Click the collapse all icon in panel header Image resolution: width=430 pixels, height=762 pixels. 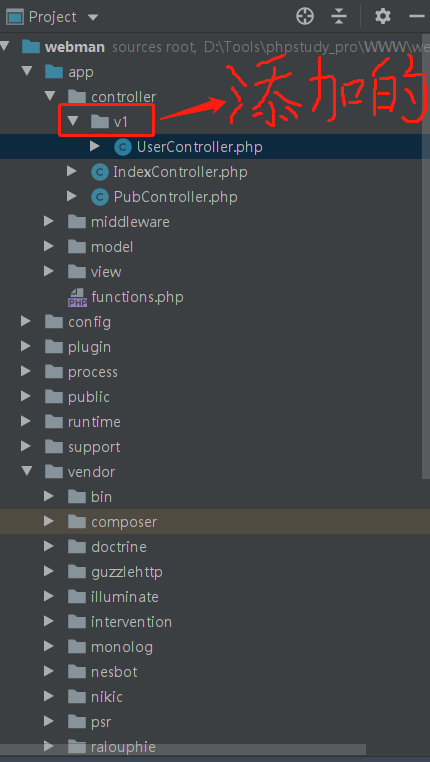339,17
